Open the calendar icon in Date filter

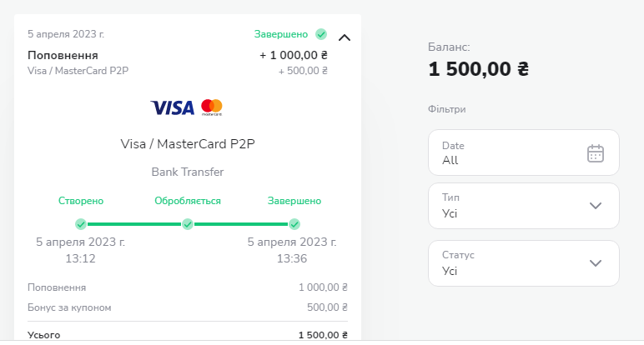[x=595, y=152]
